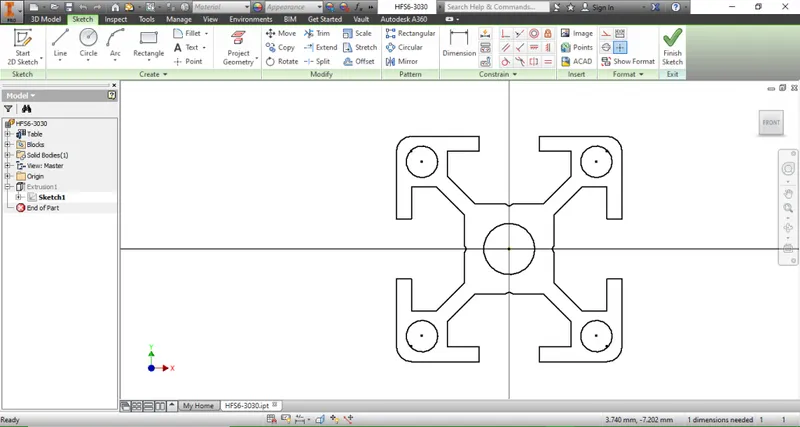The width and height of the screenshot is (800, 427).
Task: Toggle the Show Constraints button
Action: 485,47
